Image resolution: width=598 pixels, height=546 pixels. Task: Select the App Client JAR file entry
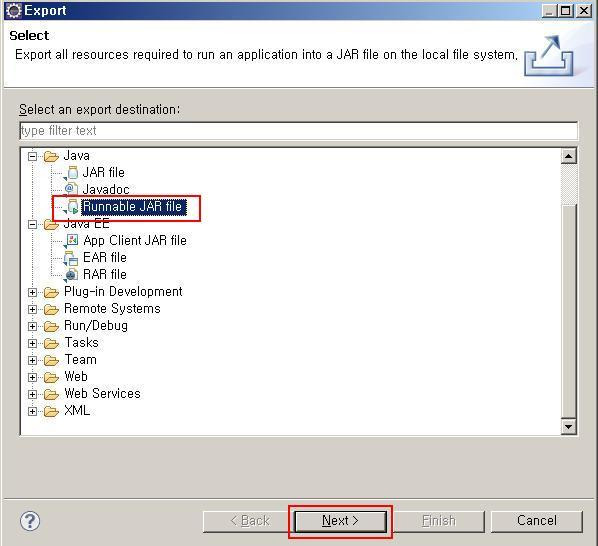(135, 241)
